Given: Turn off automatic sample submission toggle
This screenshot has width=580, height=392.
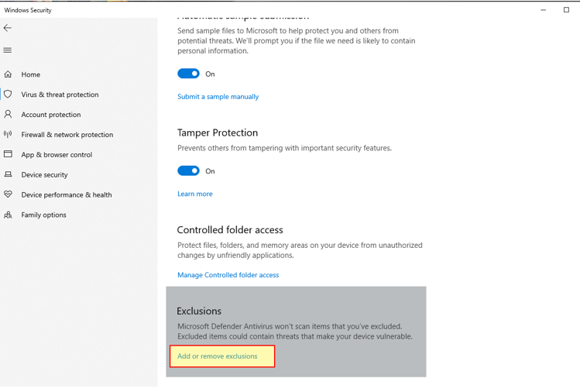Looking at the screenshot, I should [188, 74].
